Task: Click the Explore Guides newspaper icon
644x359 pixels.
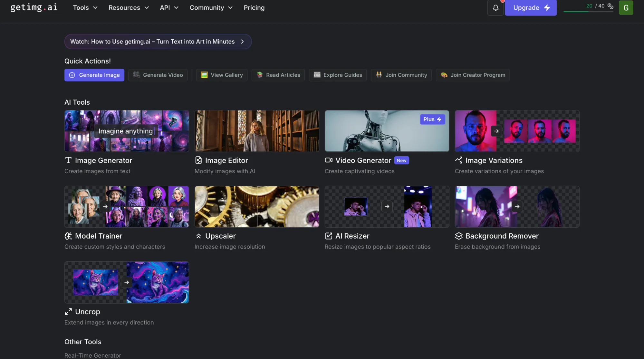Action: pyautogui.click(x=317, y=75)
